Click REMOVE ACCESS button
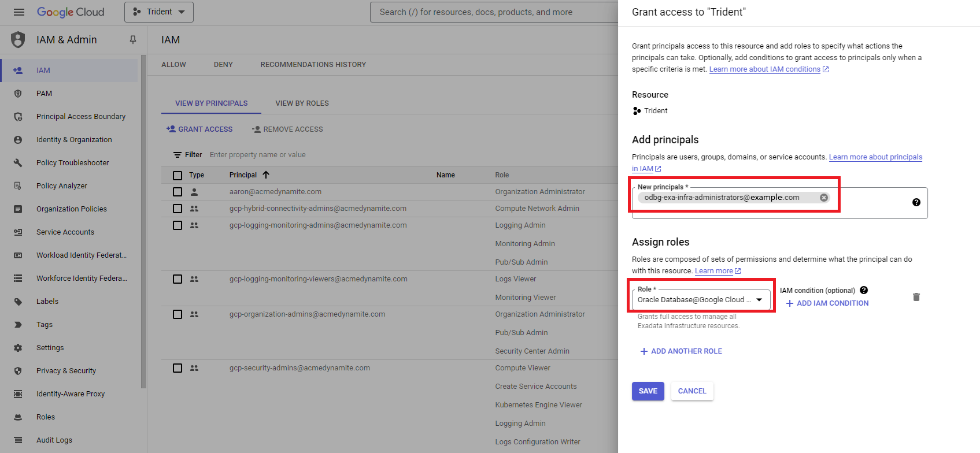Screen dimensions: 980x453 (x=287, y=129)
